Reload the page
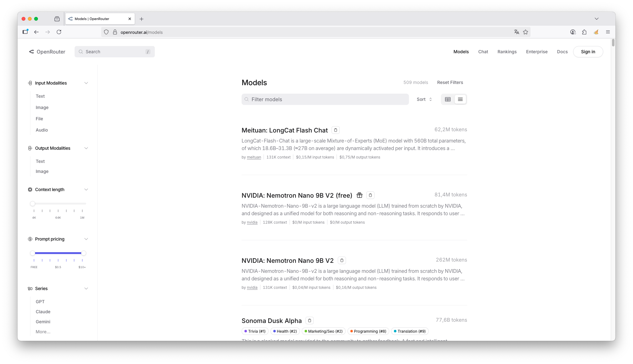Viewport: 633px width, 364px height. tap(59, 32)
